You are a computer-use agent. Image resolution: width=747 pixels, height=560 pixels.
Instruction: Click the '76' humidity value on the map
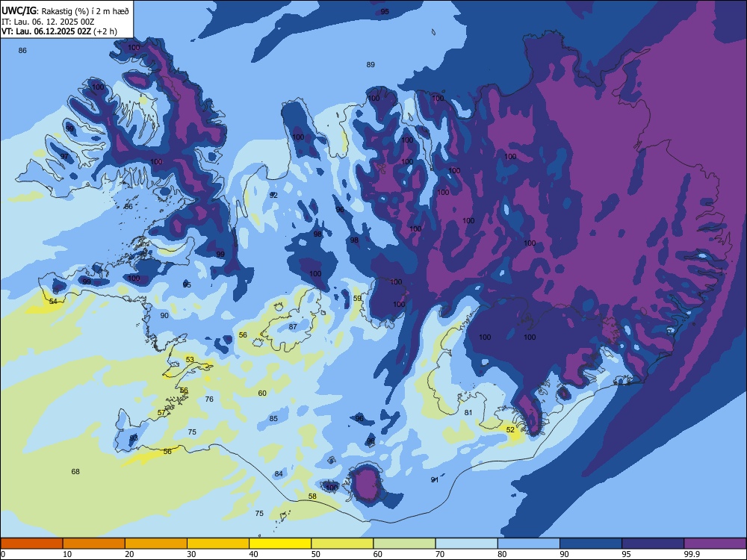(x=209, y=399)
